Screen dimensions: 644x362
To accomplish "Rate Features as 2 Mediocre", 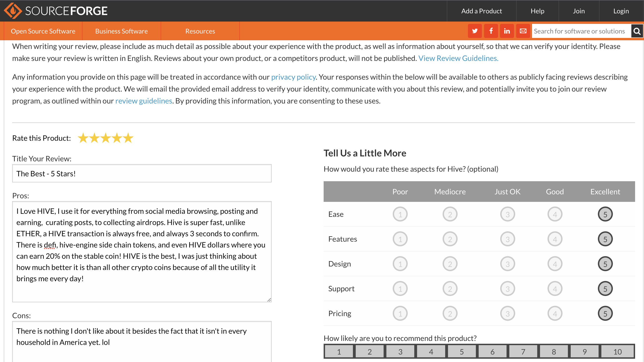I will coord(450,239).
